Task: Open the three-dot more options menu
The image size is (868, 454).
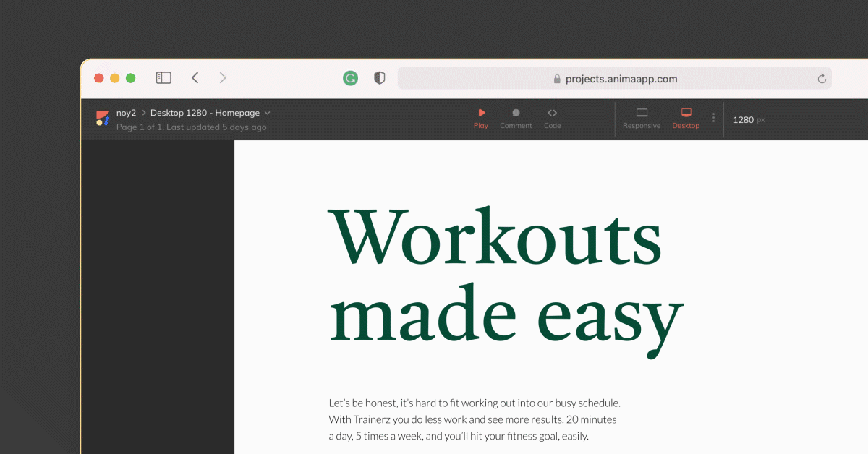Action: click(713, 118)
